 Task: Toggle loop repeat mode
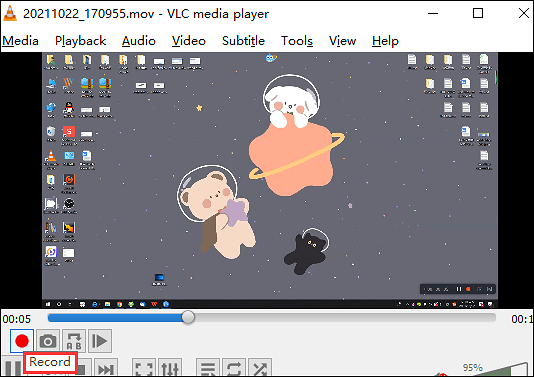(234, 368)
